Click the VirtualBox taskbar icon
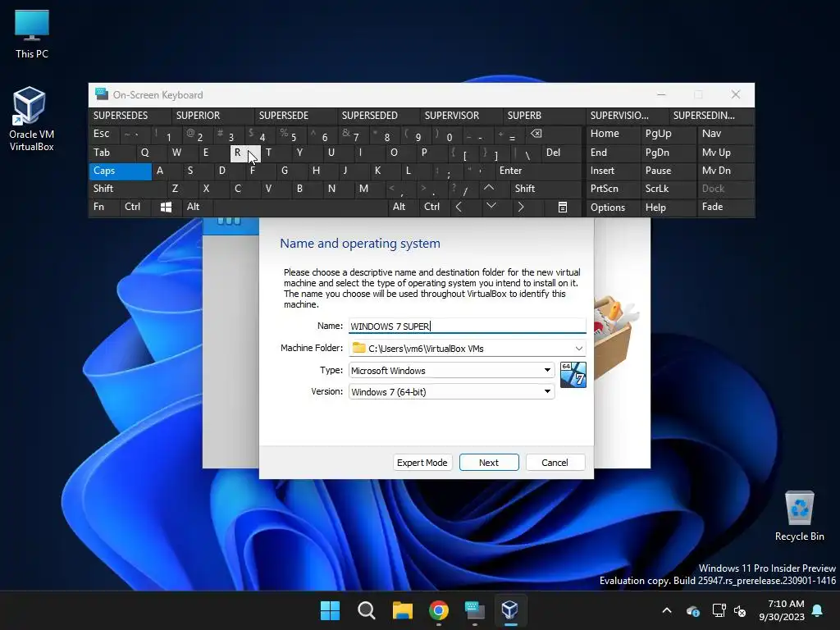The height and width of the screenshot is (630, 840). pyautogui.click(x=510, y=610)
